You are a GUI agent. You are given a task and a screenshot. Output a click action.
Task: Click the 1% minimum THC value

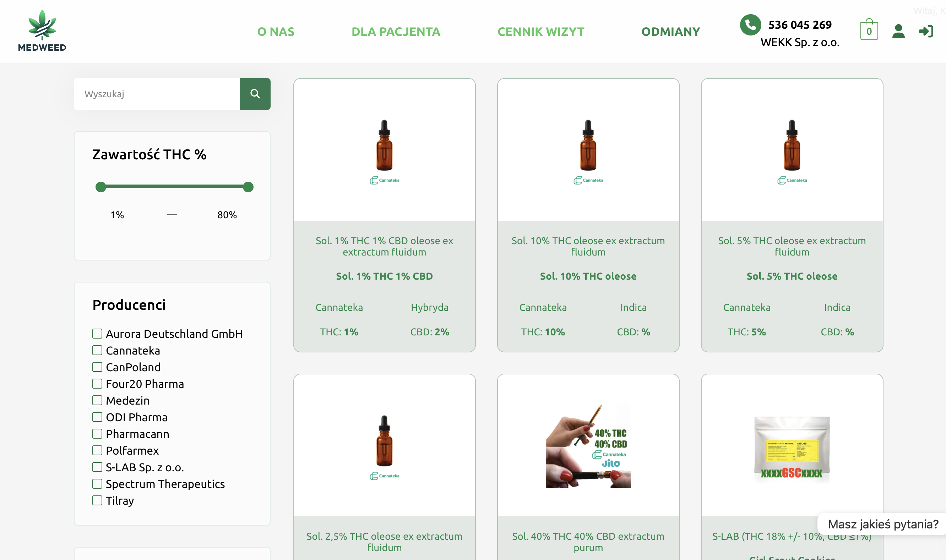coord(117,215)
